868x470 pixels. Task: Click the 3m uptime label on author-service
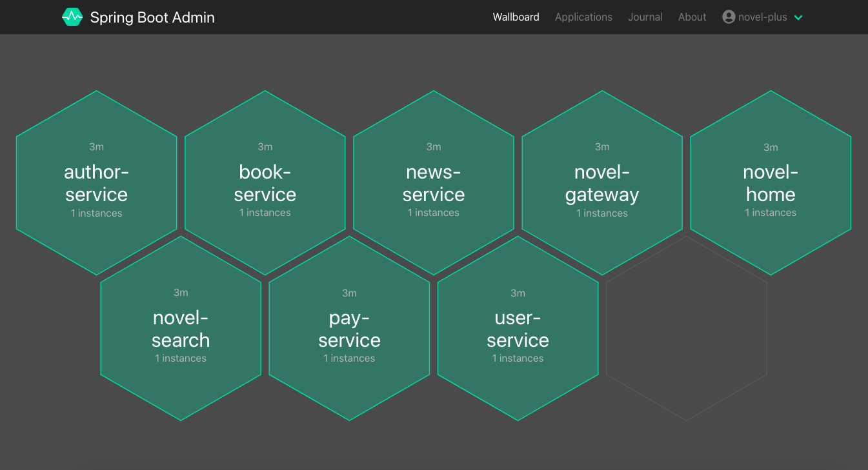tap(97, 147)
